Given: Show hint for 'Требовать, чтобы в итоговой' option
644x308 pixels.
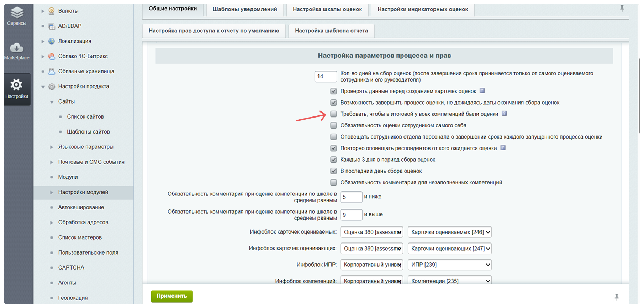Looking at the screenshot, I should pyautogui.click(x=504, y=113).
